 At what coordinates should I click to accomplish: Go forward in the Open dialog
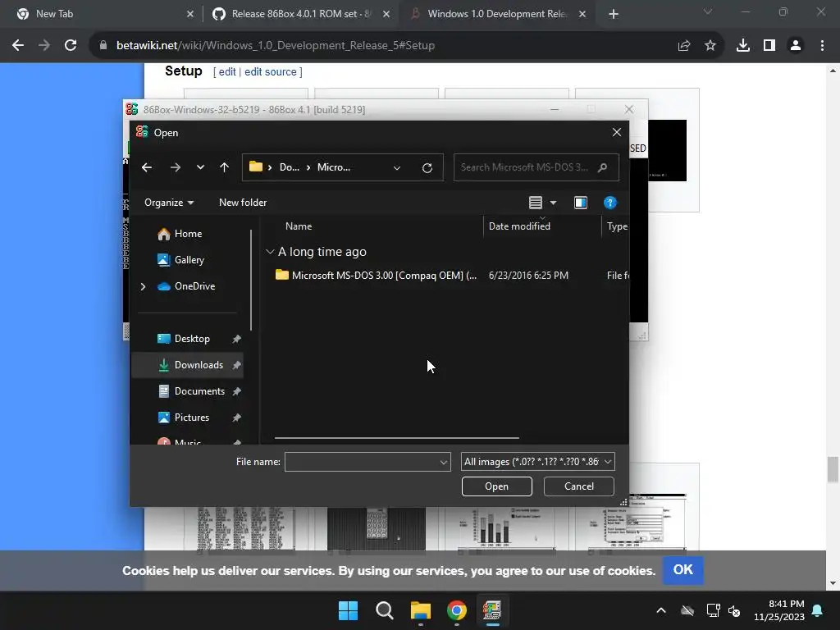(176, 167)
